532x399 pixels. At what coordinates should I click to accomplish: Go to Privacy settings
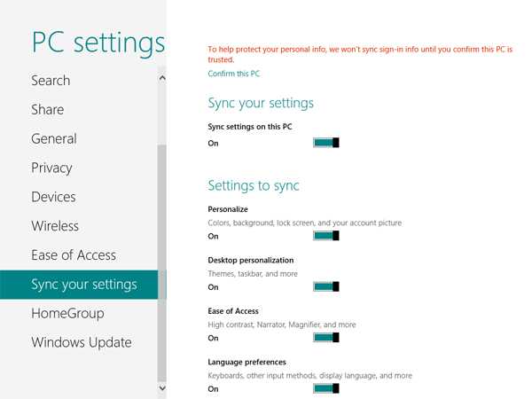pyautogui.click(x=79, y=168)
